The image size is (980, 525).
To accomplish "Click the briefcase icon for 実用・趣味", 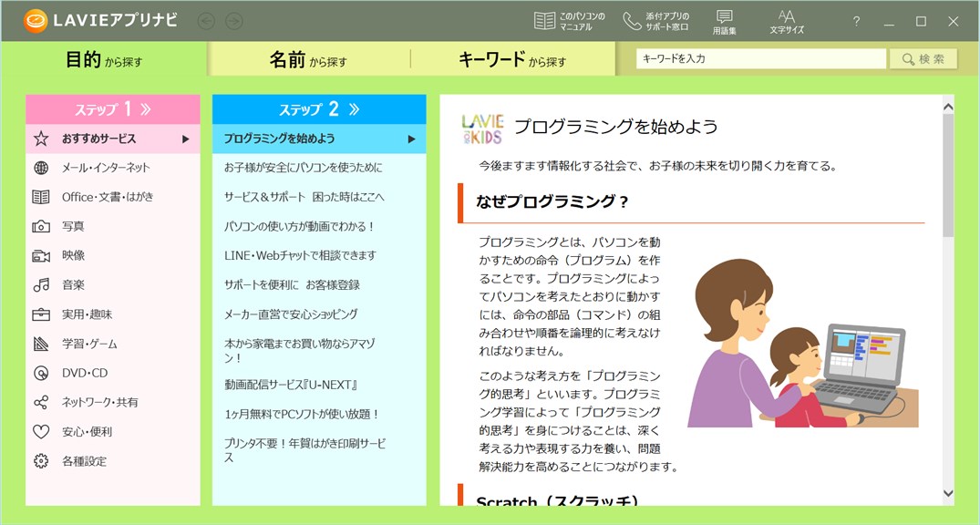I will (x=41, y=314).
